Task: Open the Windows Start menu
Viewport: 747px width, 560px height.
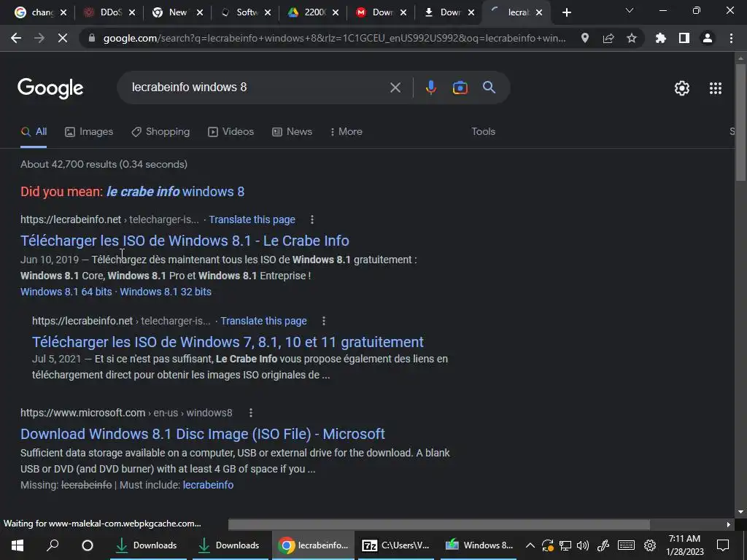Action: [x=18, y=545]
